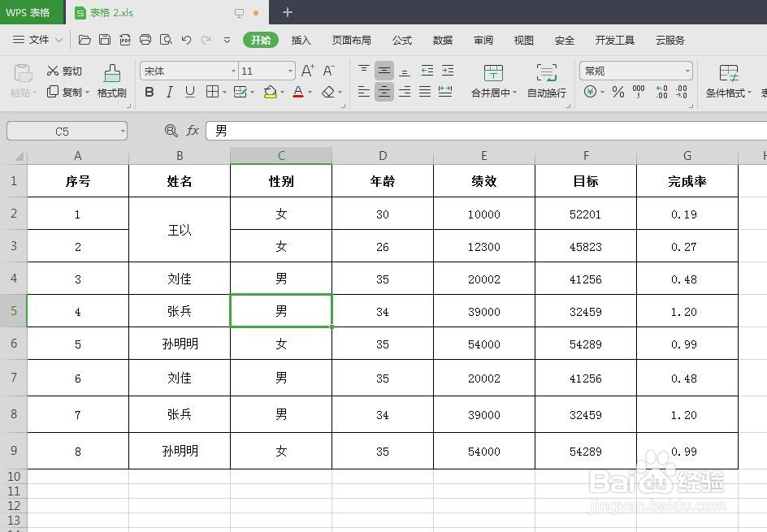Apply percentage number format
767x532 pixels.
617,92
